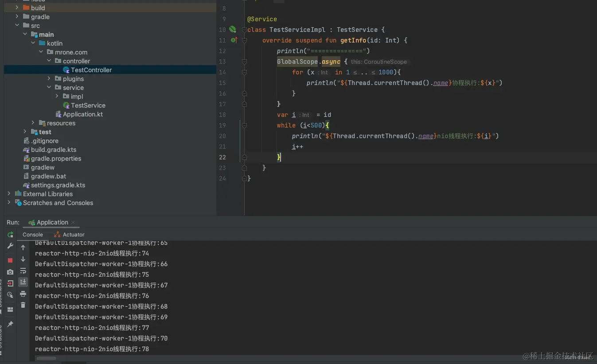Expand the resources folder
Viewport: 597px width, 364px height.
pos(33,123)
